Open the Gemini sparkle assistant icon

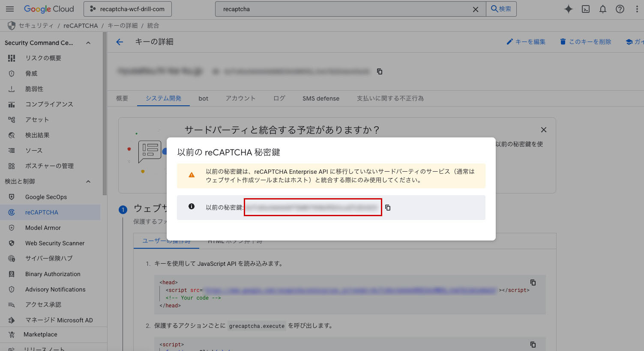tap(569, 9)
